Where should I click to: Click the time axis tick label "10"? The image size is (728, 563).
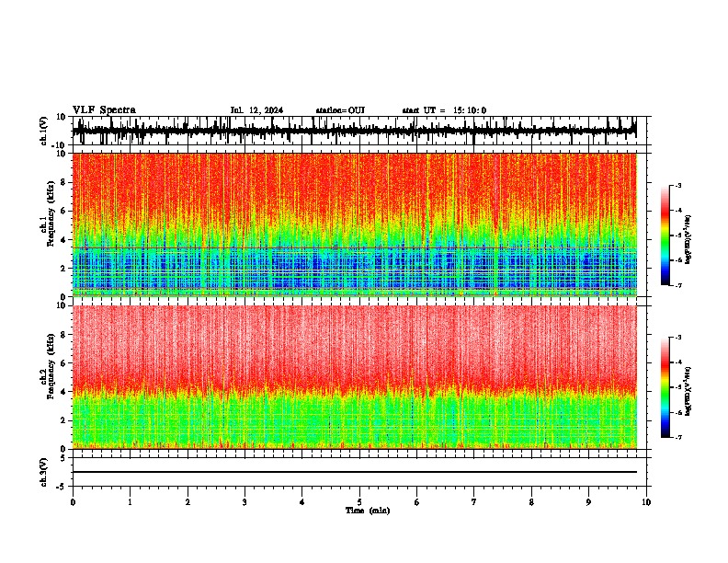point(646,502)
